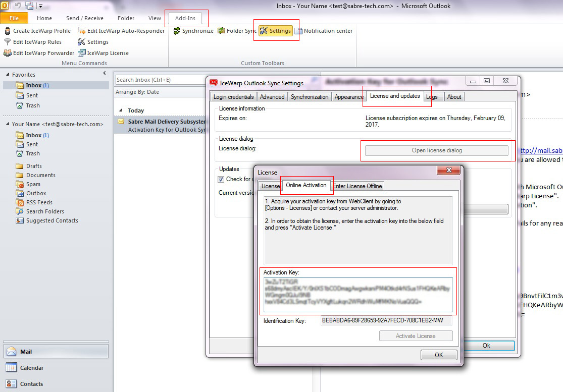Switch to Mail navigation pane

tap(56, 352)
